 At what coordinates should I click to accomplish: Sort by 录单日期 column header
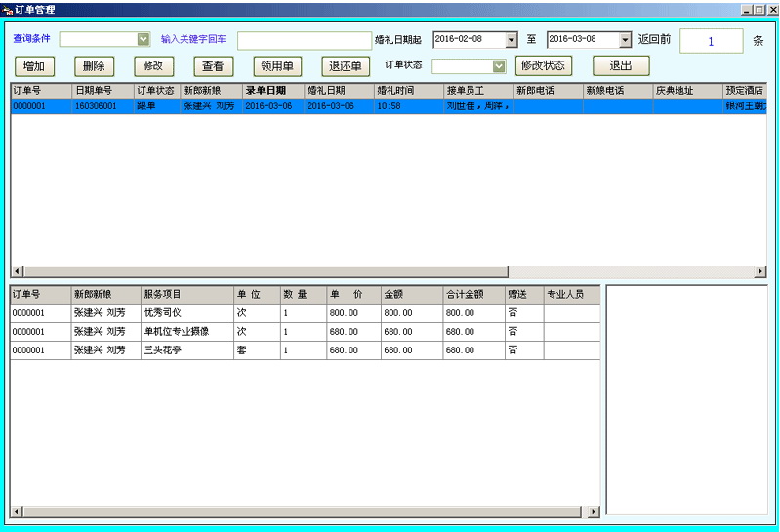pos(273,91)
